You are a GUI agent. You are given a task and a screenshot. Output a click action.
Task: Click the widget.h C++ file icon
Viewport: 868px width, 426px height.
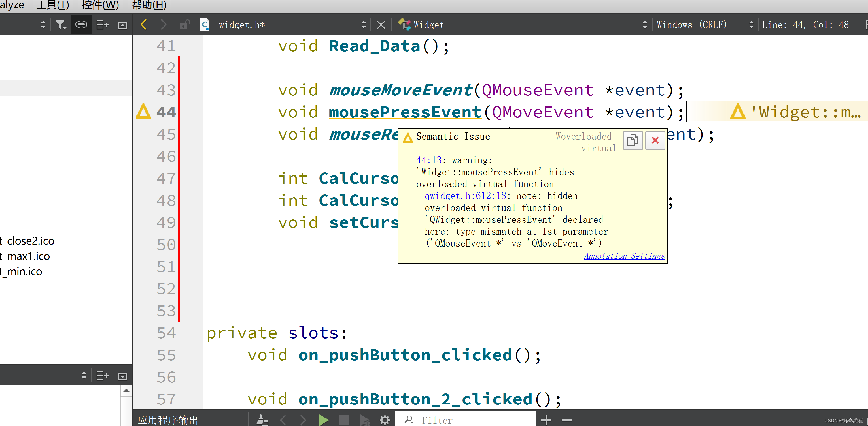click(x=205, y=25)
